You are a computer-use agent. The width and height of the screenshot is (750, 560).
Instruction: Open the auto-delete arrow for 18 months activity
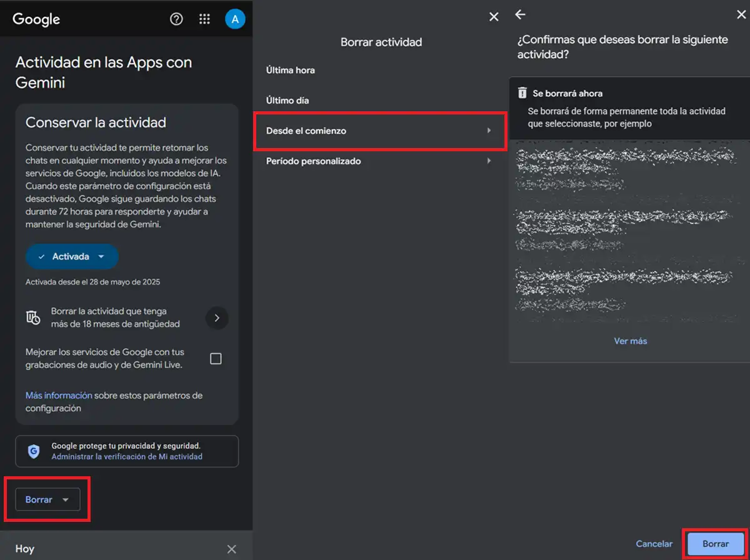pyautogui.click(x=217, y=318)
